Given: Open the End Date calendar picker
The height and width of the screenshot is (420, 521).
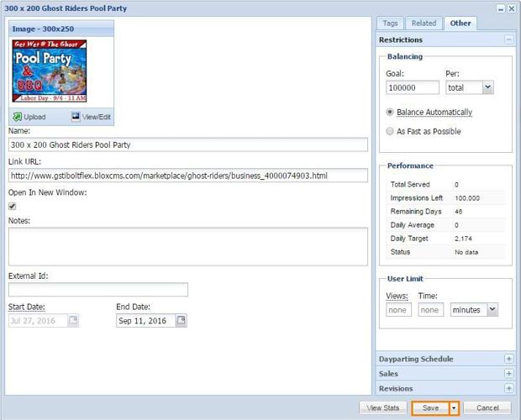Looking at the screenshot, I should tap(181, 320).
